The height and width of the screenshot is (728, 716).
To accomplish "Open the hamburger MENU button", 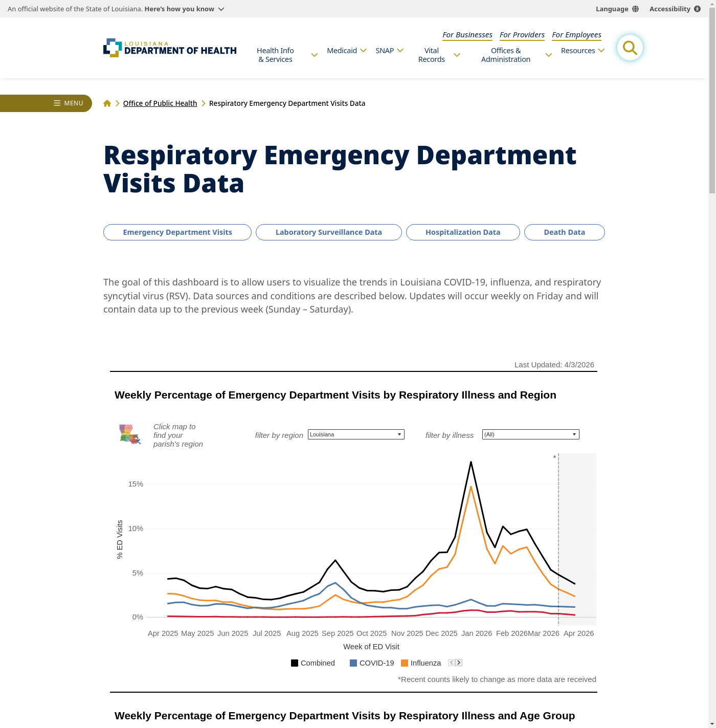I will tap(69, 103).
